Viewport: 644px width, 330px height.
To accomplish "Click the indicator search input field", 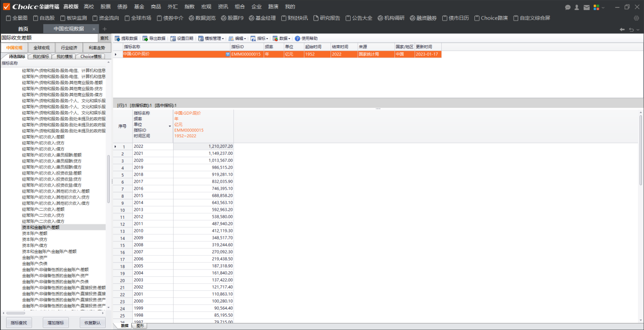I will pos(49,38).
